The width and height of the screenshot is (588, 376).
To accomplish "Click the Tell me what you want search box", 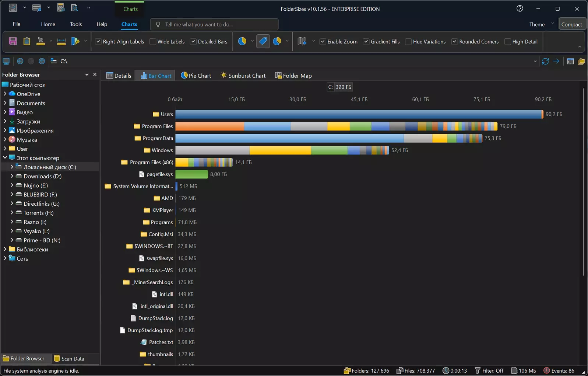I will [x=214, y=24].
